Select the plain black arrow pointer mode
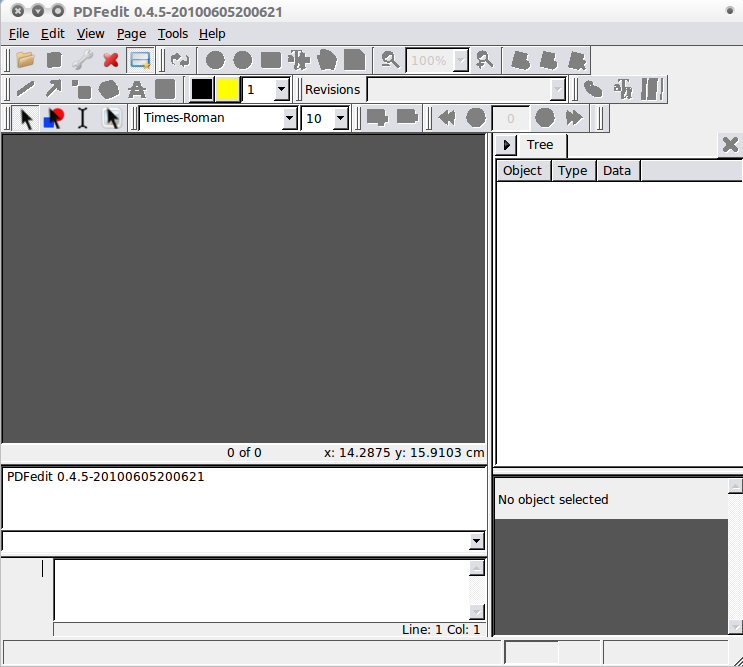This screenshot has width=743, height=667. 26,118
